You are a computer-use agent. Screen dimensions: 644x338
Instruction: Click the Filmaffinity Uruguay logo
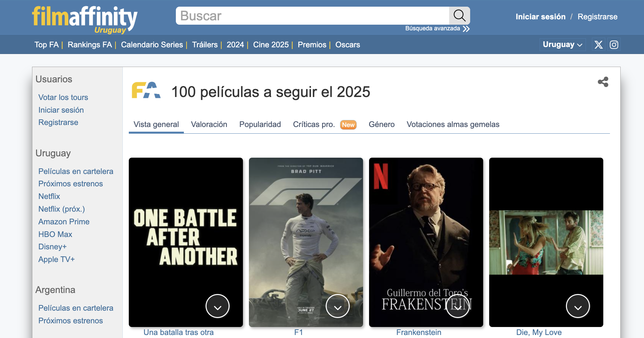(x=85, y=20)
